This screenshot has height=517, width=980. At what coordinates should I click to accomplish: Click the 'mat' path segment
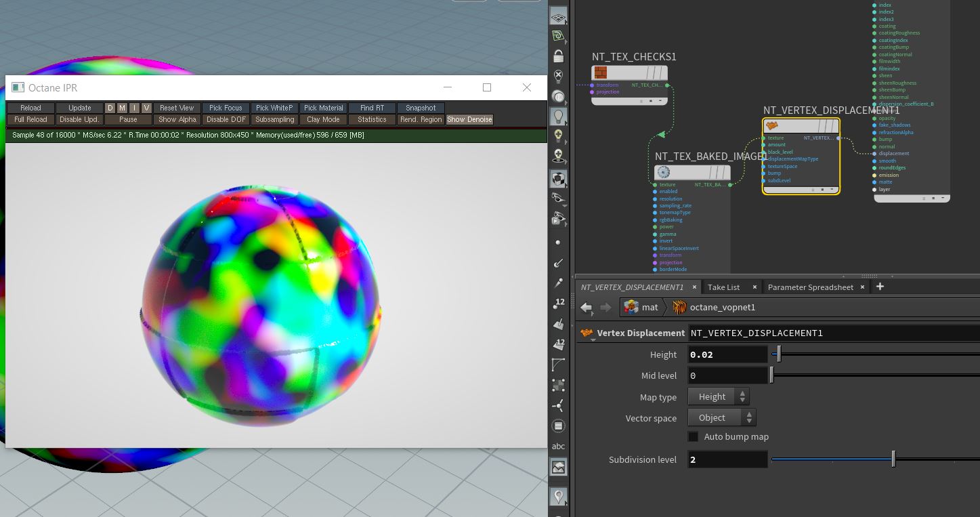click(641, 308)
